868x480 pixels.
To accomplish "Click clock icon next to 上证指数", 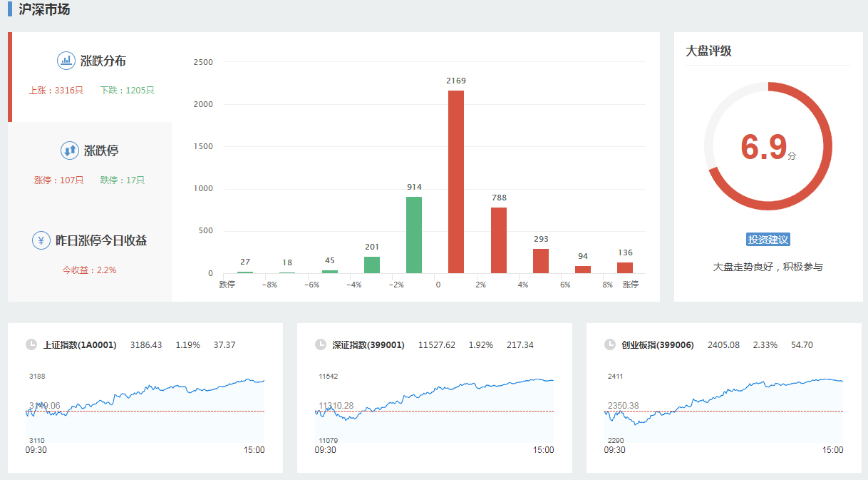I will (31, 344).
